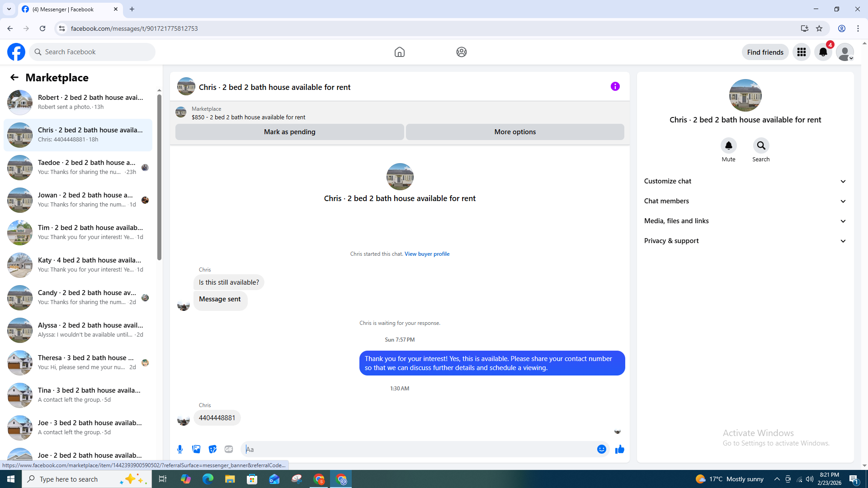Attach a photo using the image icon
This screenshot has width=868, height=488.
tap(196, 449)
